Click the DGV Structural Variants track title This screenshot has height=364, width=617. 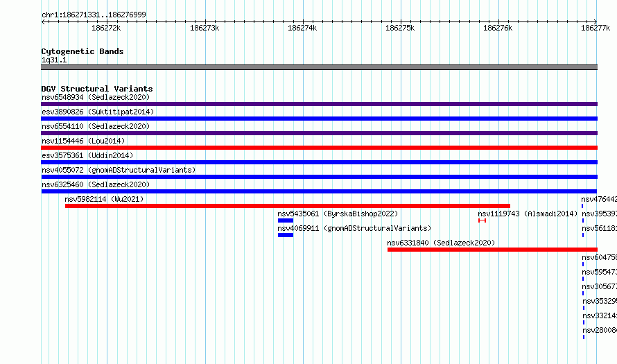(x=97, y=89)
